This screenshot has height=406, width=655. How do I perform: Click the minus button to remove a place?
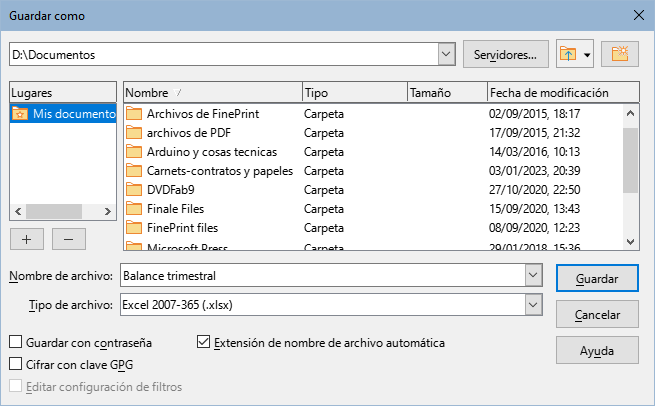tap(68, 239)
